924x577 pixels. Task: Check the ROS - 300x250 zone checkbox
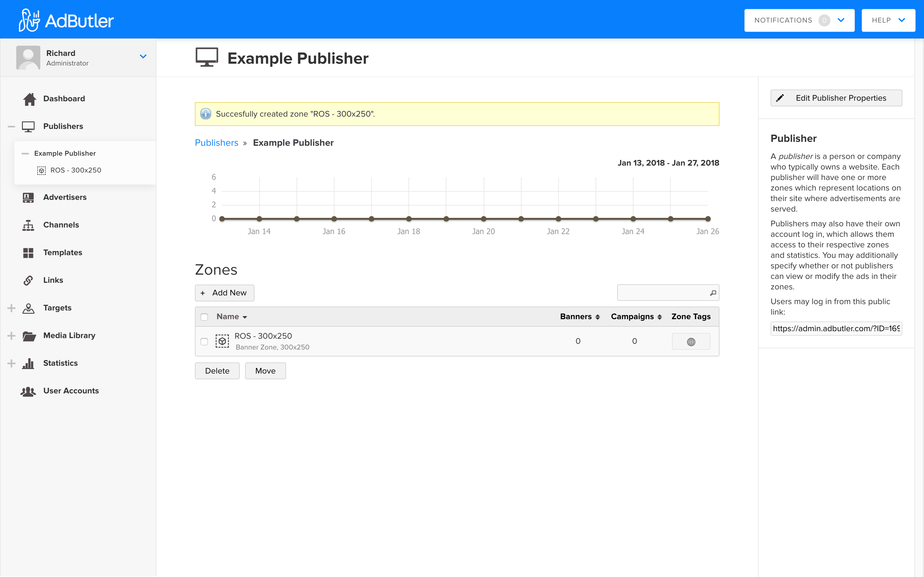(x=204, y=342)
